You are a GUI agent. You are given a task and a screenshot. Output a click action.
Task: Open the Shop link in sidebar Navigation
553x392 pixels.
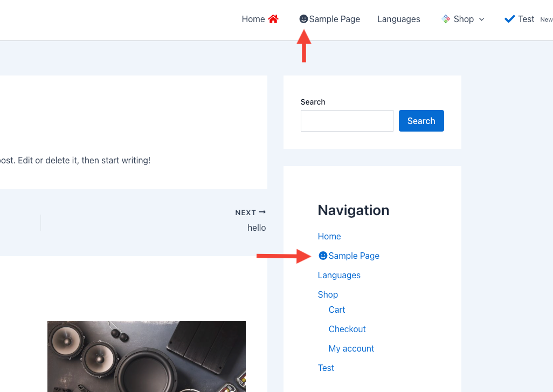[x=328, y=294]
